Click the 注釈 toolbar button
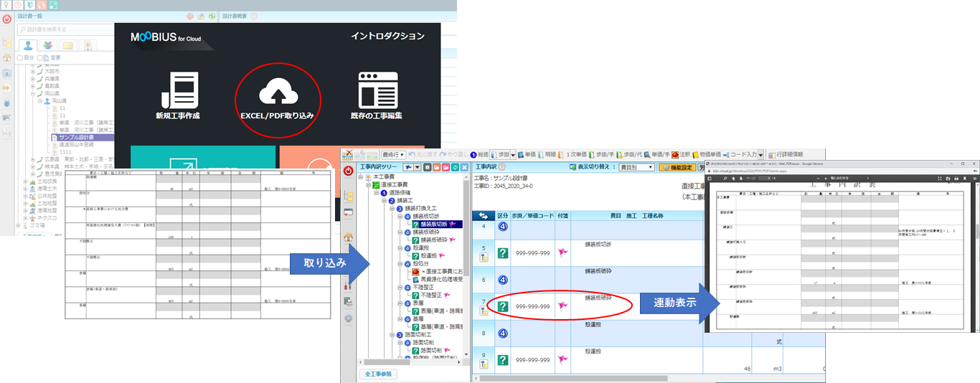This screenshot has height=383, width=980. (679, 154)
